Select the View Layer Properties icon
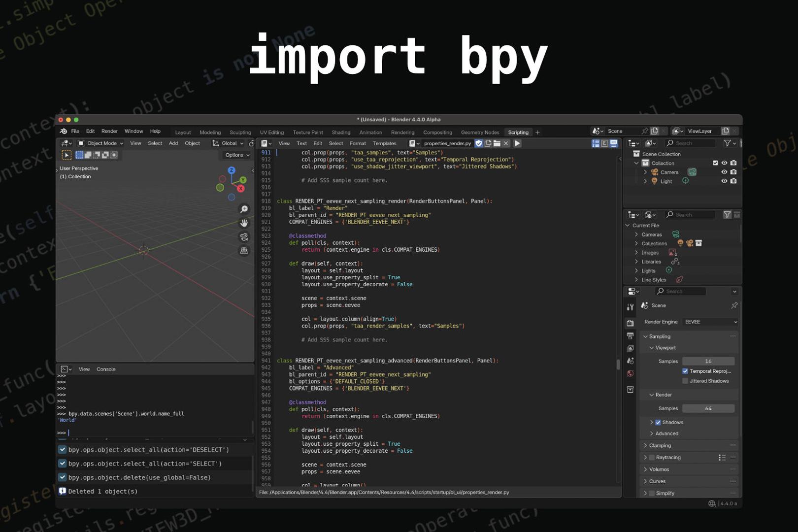The width and height of the screenshot is (798, 532). [631, 348]
